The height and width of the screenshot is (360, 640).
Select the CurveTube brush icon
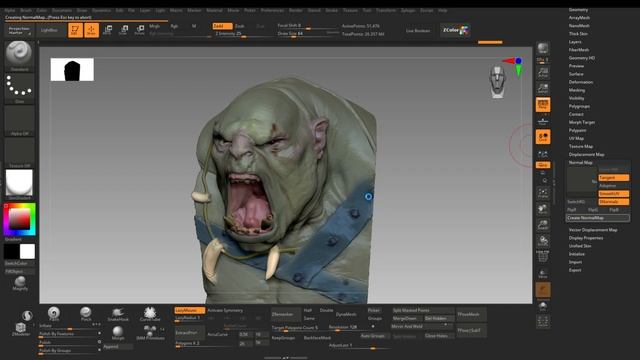coord(150,314)
